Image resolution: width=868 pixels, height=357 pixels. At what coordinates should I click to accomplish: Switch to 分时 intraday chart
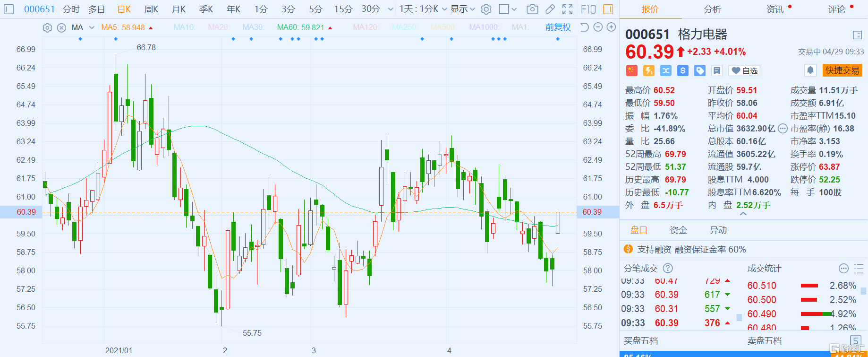pyautogui.click(x=71, y=9)
